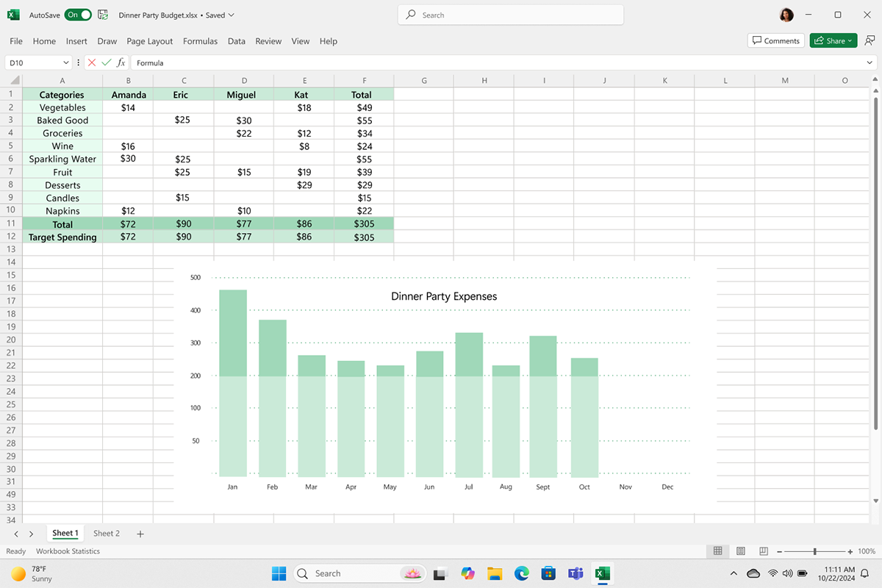This screenshot has width=882, height=588.
Task: Switch to Page Layout view in status bar
Action: (x=741, y=551)
